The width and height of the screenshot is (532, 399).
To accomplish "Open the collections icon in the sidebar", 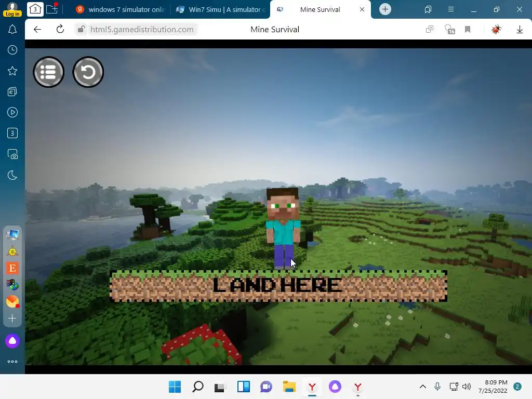I will point(12,91).
